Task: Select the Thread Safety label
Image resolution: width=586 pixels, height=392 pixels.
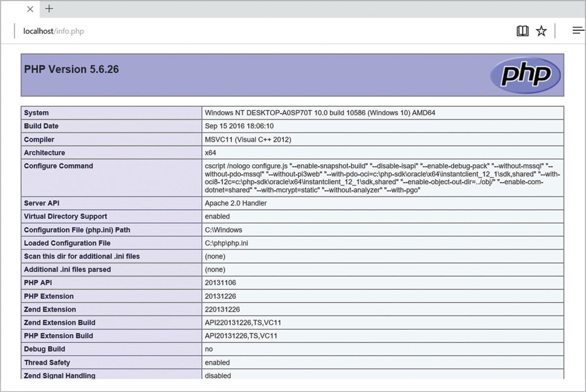Action: tap(47, 362)
